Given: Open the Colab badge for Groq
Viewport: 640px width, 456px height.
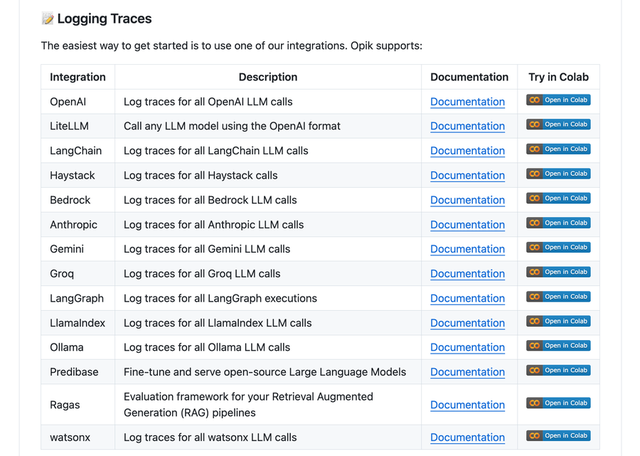Looking at the screenshot, I should point(558,272).
